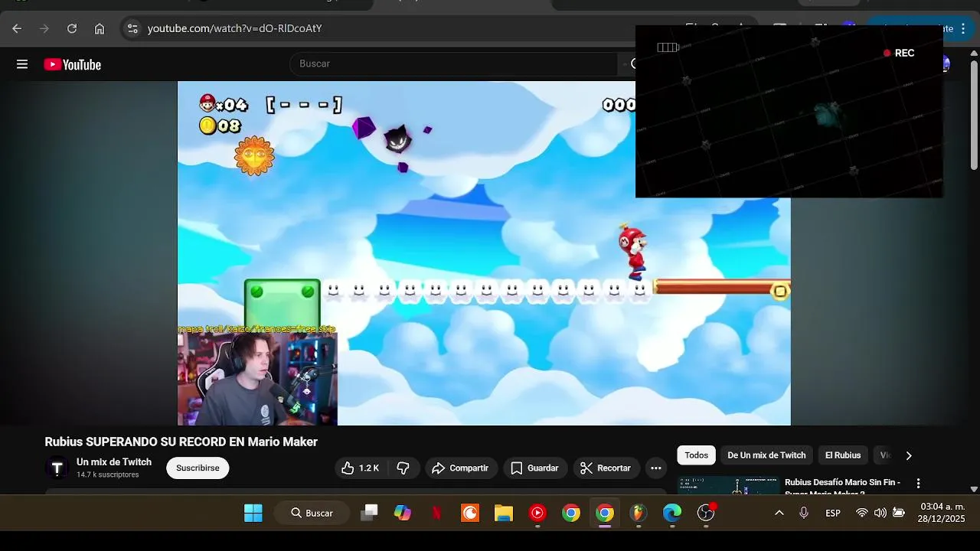The width and height of the screenshot is (980, 551).
Task: Open the Un mix de Twitch channel avatar
Action: 57,468
